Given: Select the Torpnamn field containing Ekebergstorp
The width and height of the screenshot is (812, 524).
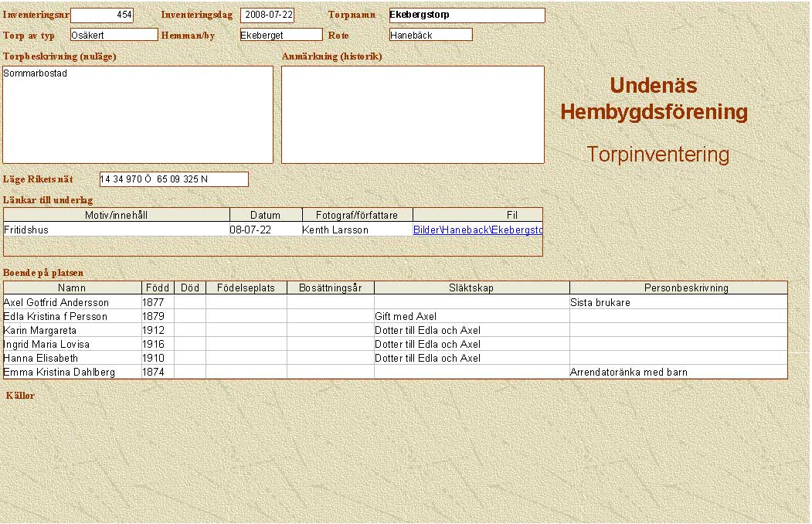Looking at the screenshot, I should (x=467, y=15).
